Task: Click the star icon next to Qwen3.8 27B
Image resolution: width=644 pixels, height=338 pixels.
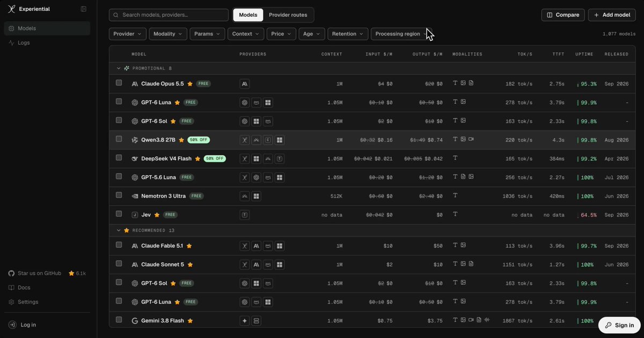Action: click(181, 140)
